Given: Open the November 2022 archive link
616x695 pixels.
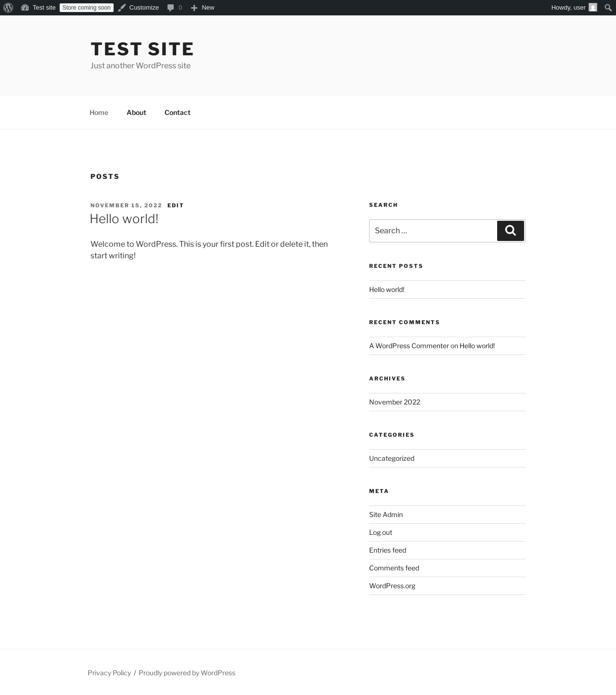Looking at the screenshot, I should tap(395, 402).
